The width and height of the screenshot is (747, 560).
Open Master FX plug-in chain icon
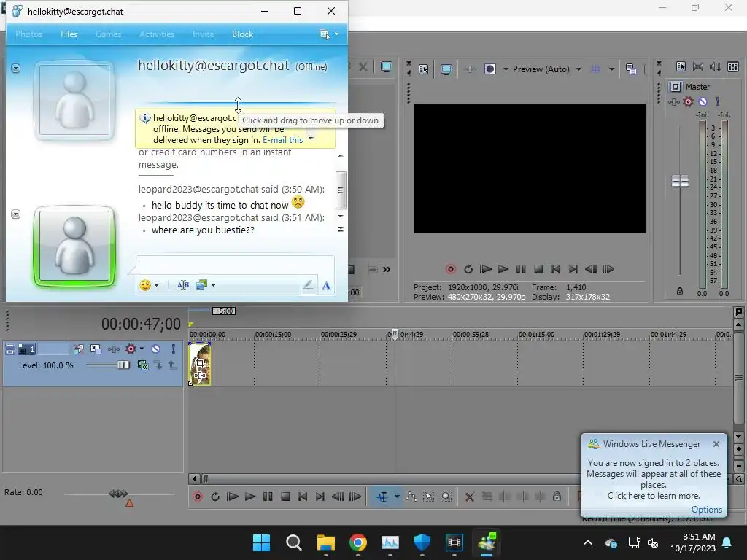(x=673, y=102)
